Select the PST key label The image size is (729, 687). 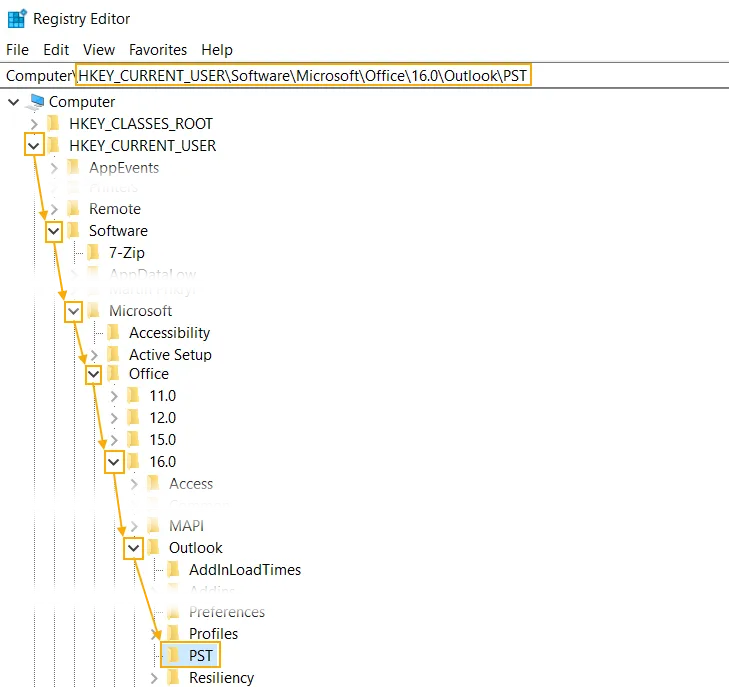pos(200,656)
